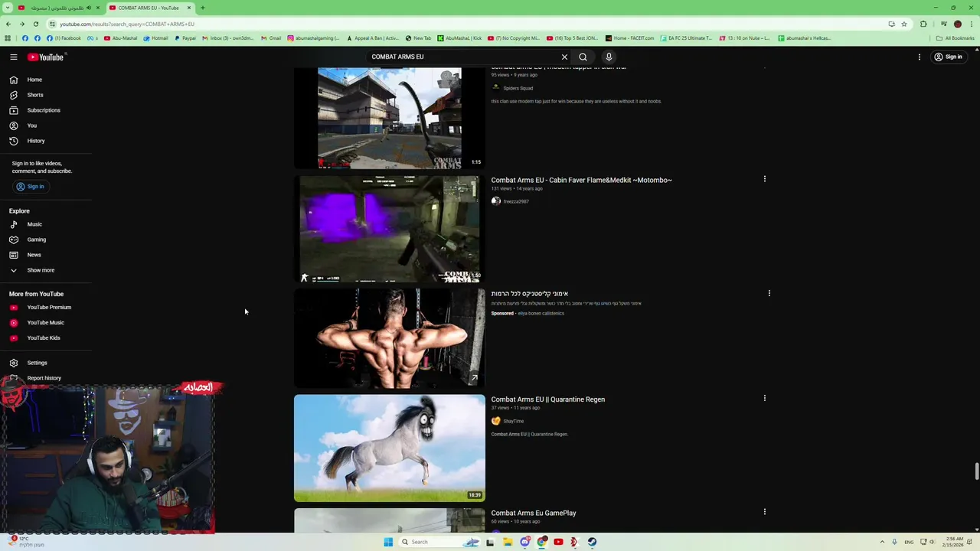
Task: Go back with the browser back arrow
Action: coord(8,24)
